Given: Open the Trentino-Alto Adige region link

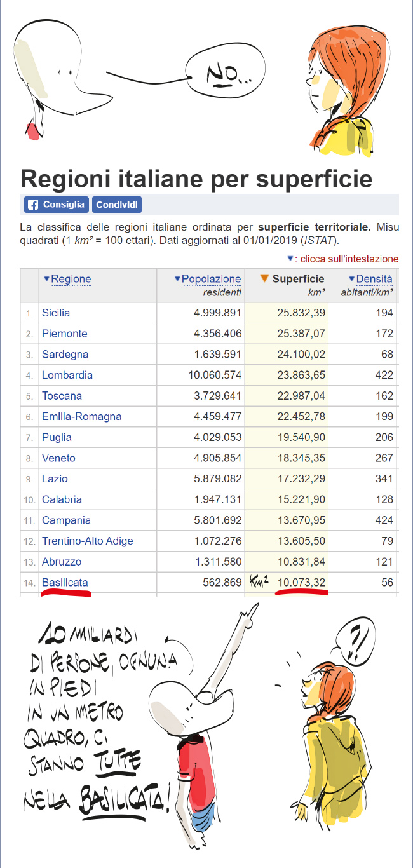Looking at the screenshot, I should pyautogui.click(x=87, y=541).
